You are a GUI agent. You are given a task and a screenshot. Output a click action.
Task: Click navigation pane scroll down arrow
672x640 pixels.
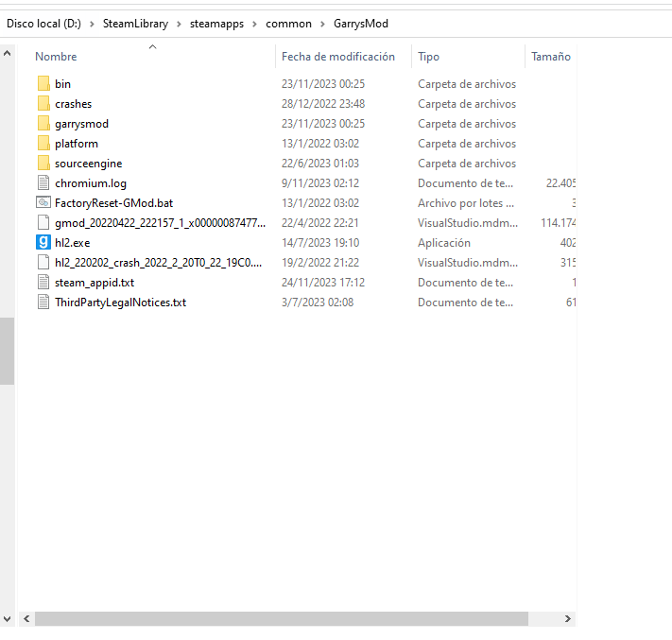coord(7,619)
